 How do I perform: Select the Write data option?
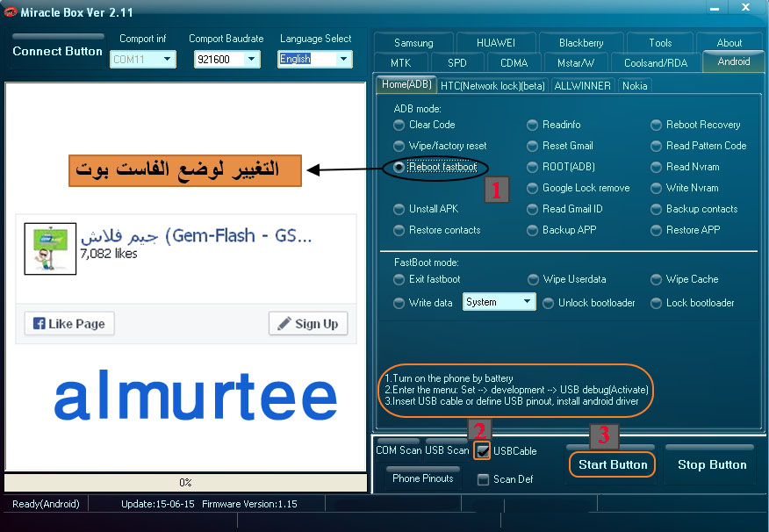(x=399, y=304)
